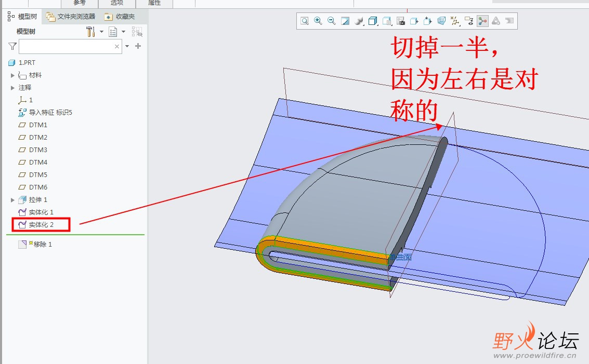
Task: Switch to the 收藏夹 tab
Action: (x=120, y=17)
